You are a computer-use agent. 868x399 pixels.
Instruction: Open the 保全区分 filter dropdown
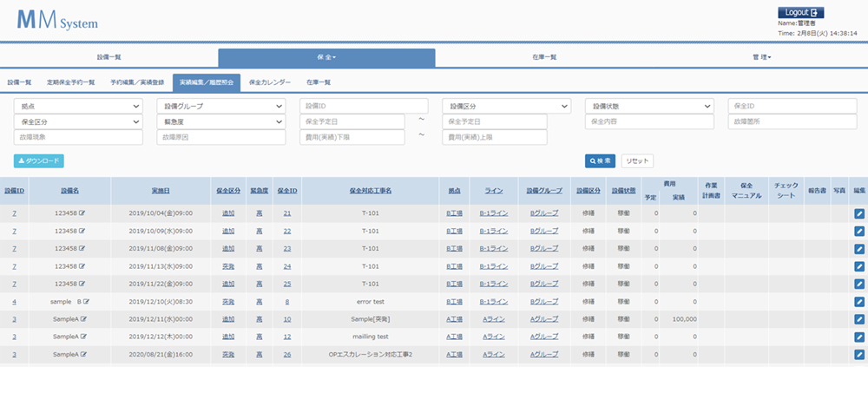(78, 121)
